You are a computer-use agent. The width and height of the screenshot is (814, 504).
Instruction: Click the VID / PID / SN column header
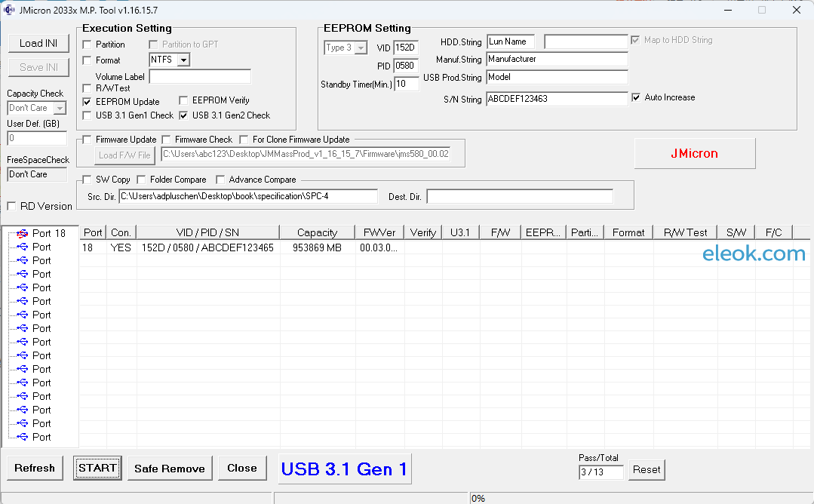click(x=207, y=232)
